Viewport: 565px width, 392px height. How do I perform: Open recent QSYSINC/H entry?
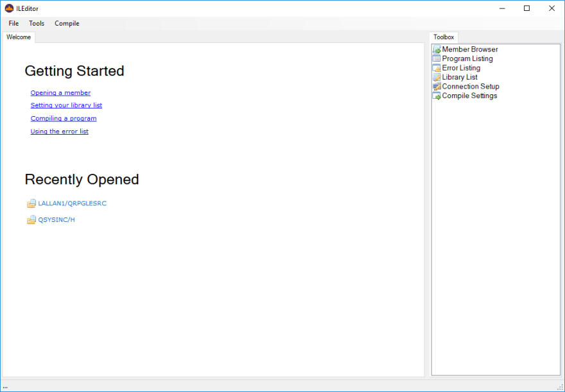coord(56,219)
